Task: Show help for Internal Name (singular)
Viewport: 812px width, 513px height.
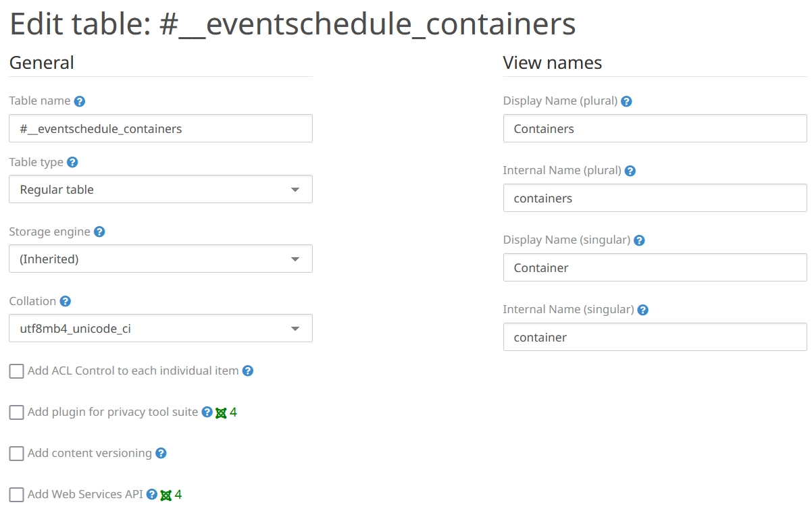Action: pyautogui.click(x=643, y=310)
